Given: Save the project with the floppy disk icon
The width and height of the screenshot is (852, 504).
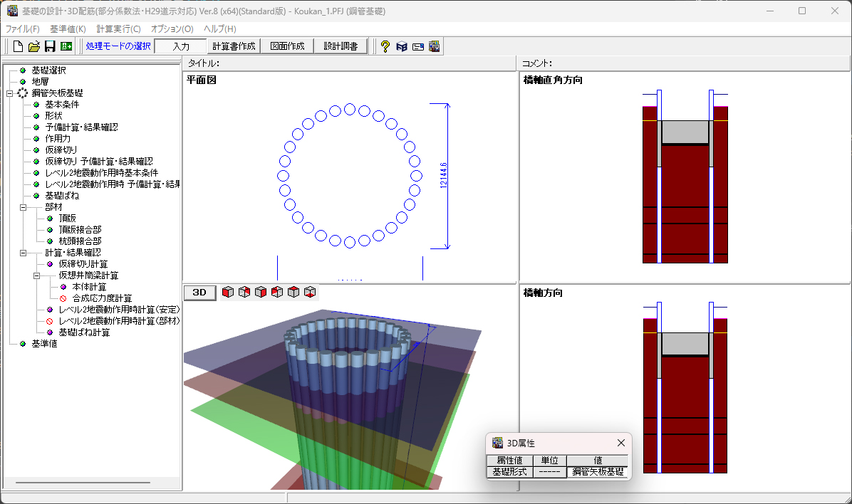Looking at the screenshot, I should (x=50, y=46).
